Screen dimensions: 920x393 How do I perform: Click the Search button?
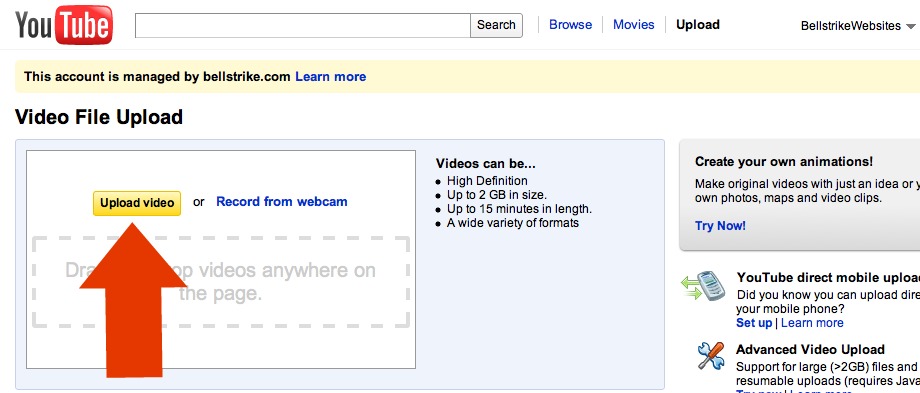pos(496,25)
